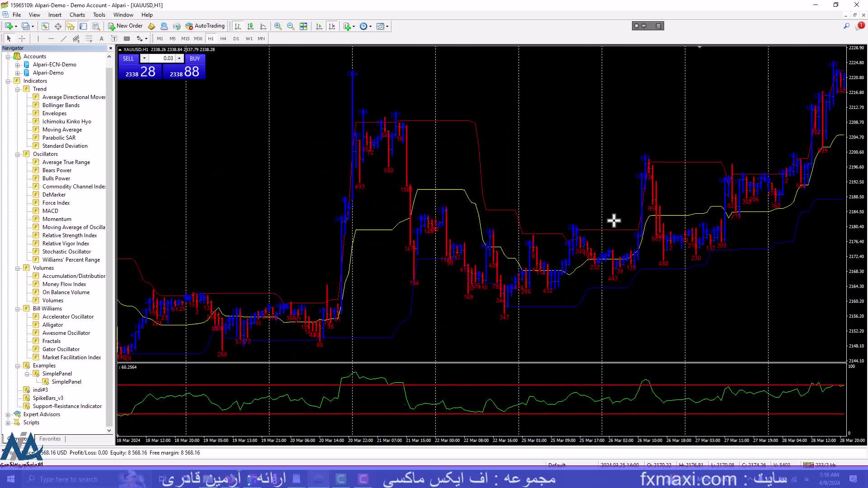Zoom out of the chart

tap(291, 26)
